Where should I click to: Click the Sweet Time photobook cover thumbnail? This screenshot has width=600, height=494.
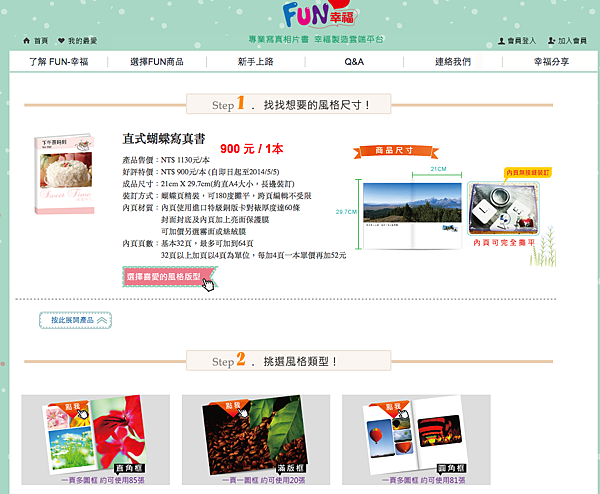[64, 174]
